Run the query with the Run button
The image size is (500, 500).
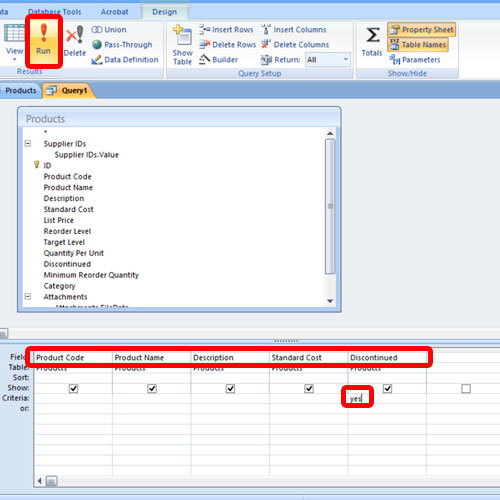(x=44, y=42)
